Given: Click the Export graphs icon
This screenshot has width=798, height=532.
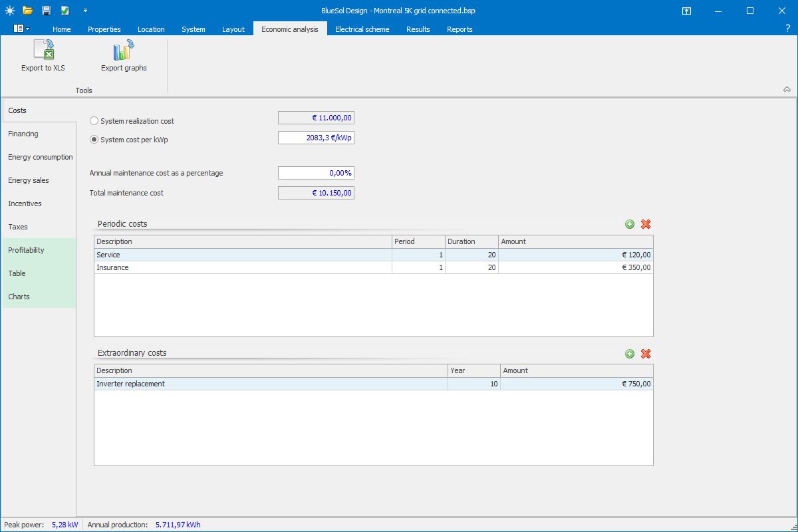Looking at the screenshot, I should [x=124, y=50].
